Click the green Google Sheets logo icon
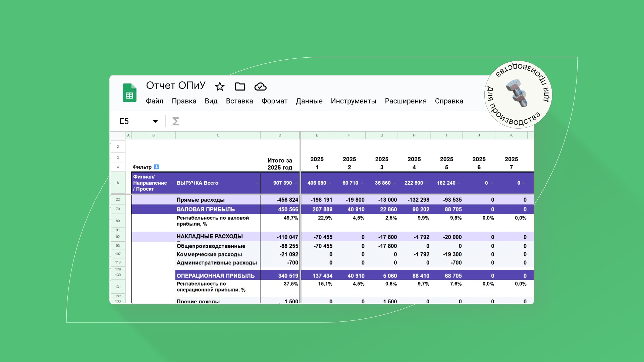 click(129, 93)
